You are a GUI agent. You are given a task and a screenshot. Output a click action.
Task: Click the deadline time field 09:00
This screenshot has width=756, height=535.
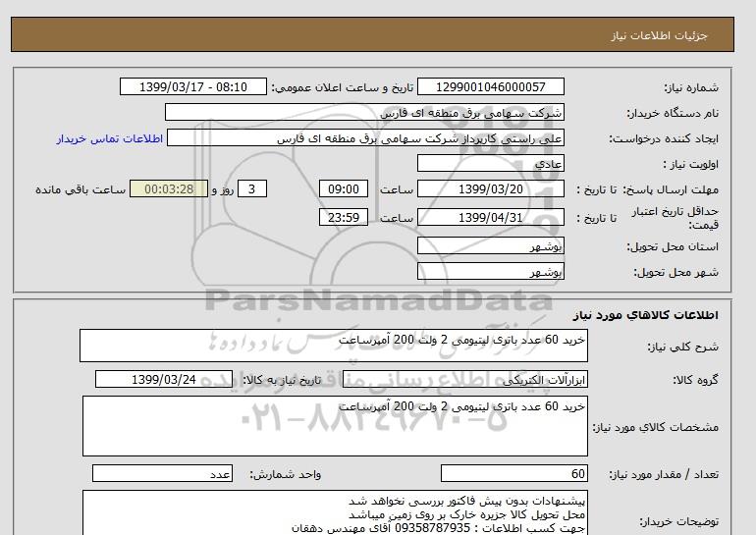point(344,188)
